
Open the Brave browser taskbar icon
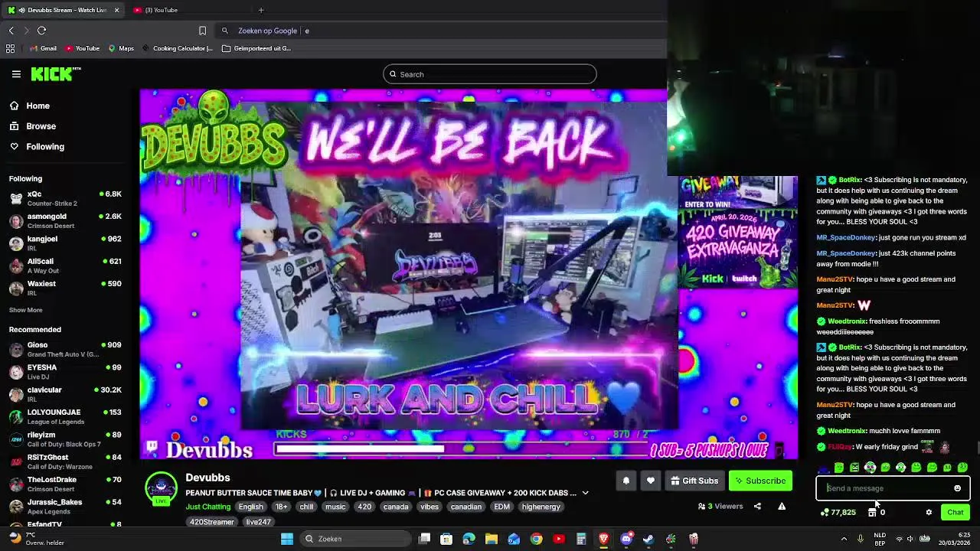pos(603,539)
